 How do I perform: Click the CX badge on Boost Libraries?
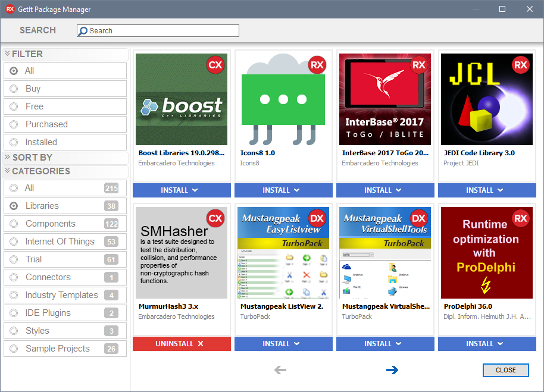point(215,65)
